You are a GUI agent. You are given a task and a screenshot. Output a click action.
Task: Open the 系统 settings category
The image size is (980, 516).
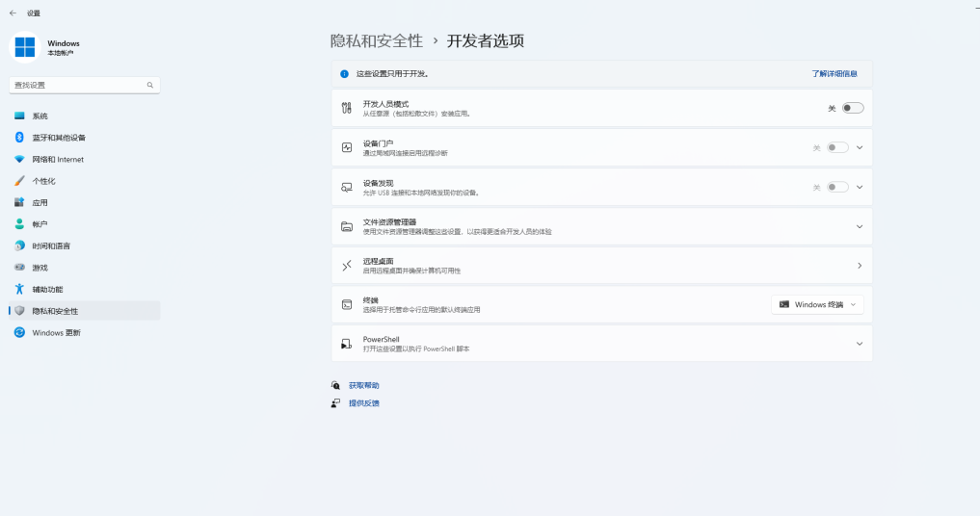85,116
